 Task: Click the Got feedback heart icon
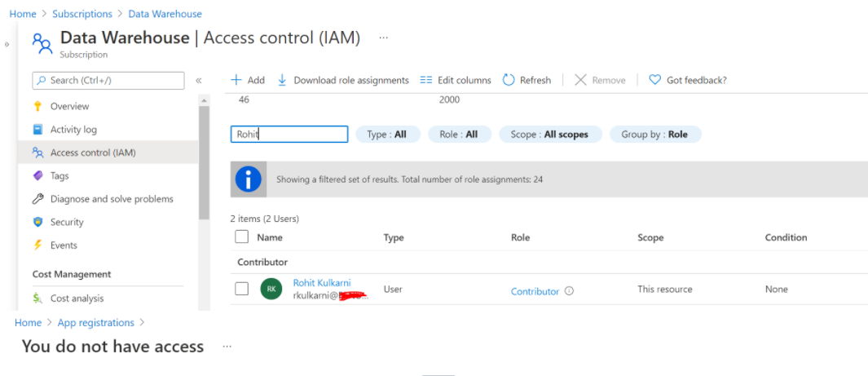coord(655,80)
